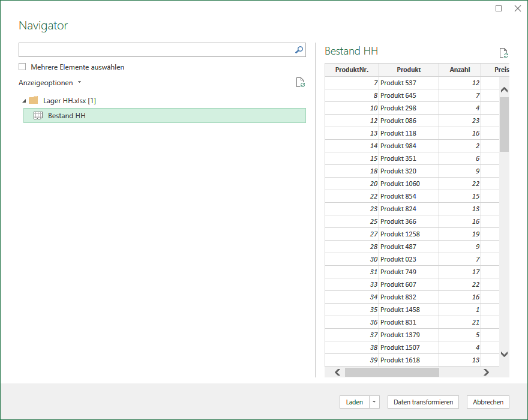Click cell Produkt 023
528x420 pixels.
pos(409,259)
